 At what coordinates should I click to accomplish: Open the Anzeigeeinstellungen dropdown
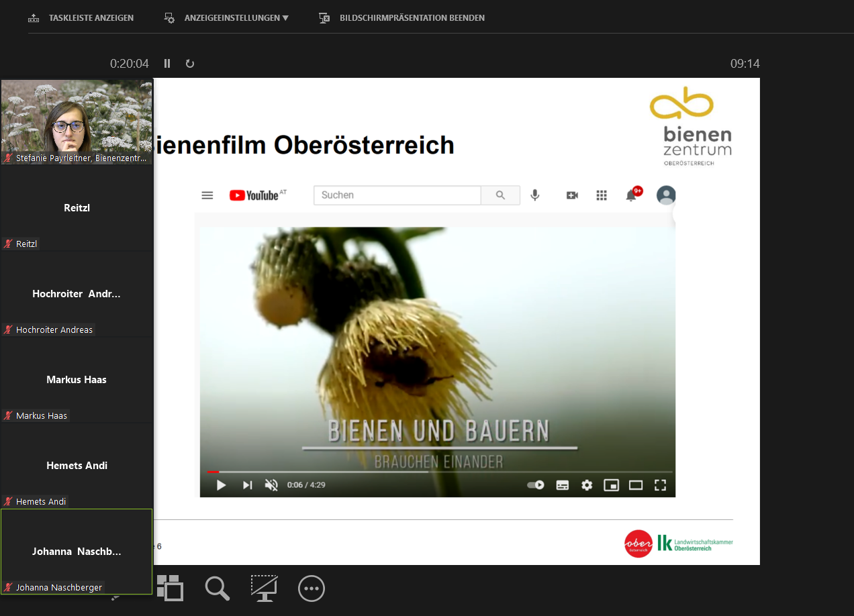click(x=226, y=17)
